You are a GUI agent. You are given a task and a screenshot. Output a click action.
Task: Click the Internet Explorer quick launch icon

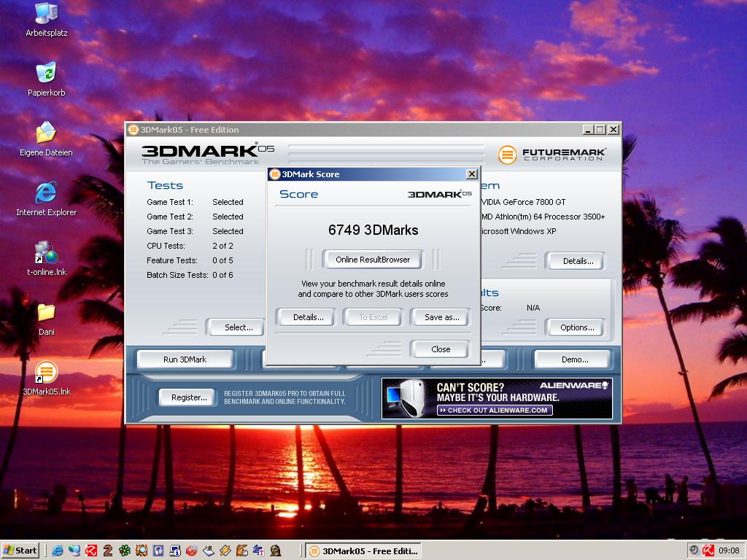[58, 551]
